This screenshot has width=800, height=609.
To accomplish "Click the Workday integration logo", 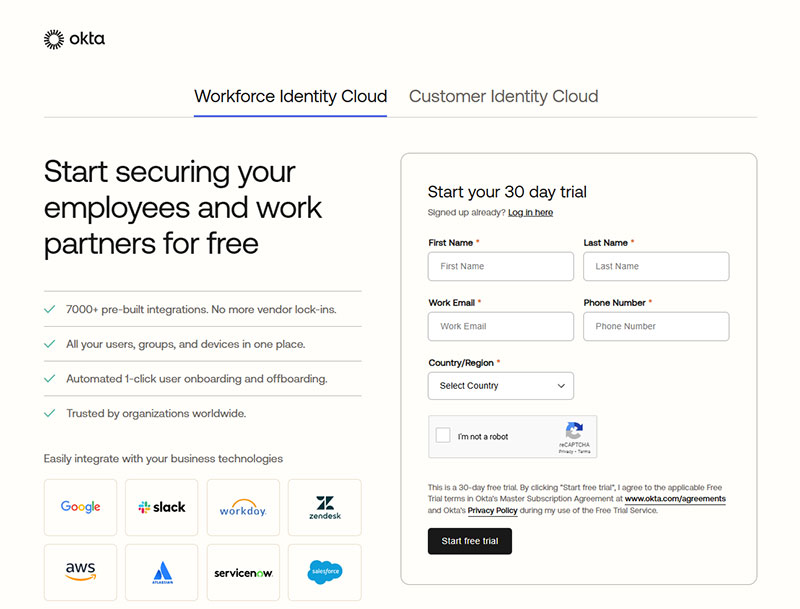I will coord(243,507).
